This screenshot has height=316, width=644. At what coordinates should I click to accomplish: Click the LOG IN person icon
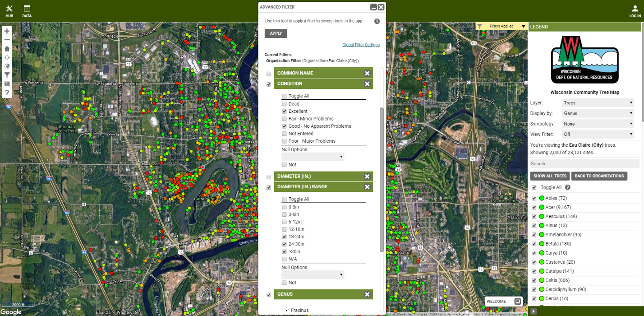click(635, 8)
